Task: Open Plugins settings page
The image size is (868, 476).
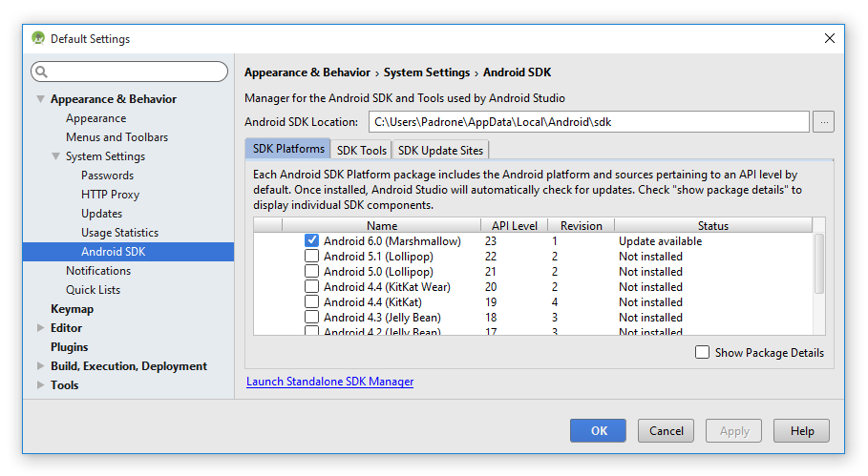Action: (x=69, y=347)
